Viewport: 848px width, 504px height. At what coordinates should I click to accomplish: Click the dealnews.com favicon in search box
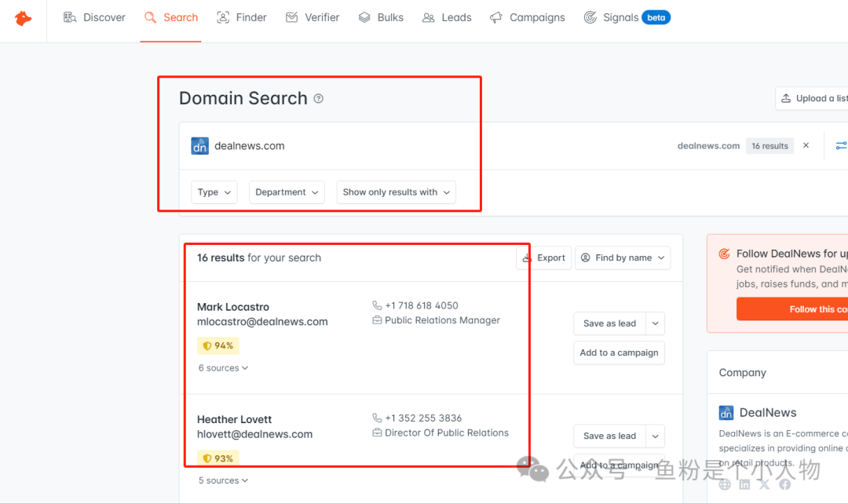(x=199, y=146)
